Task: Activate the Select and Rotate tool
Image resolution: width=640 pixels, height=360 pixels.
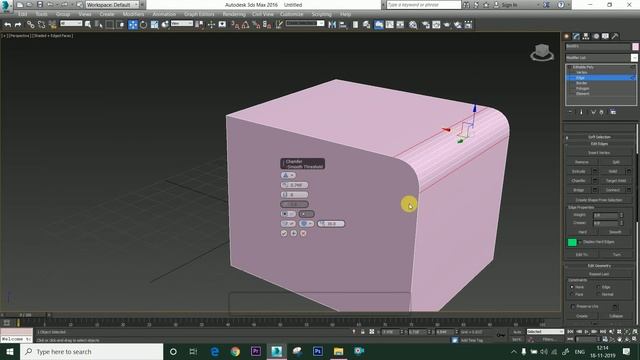Action: coord(143,24)
